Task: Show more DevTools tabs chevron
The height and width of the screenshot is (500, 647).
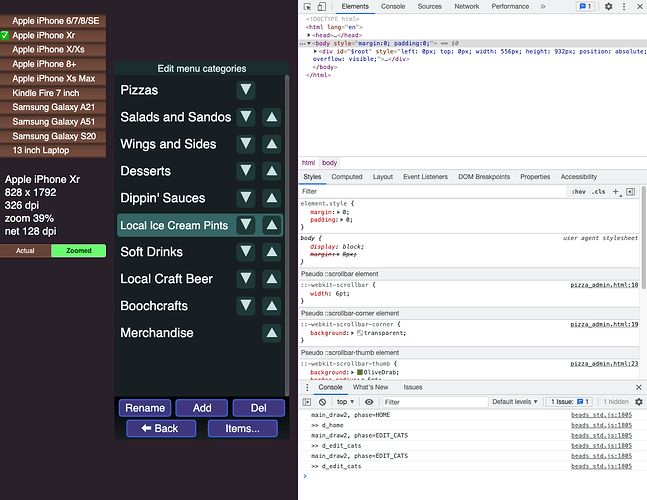Action: [x=543, y=7]
